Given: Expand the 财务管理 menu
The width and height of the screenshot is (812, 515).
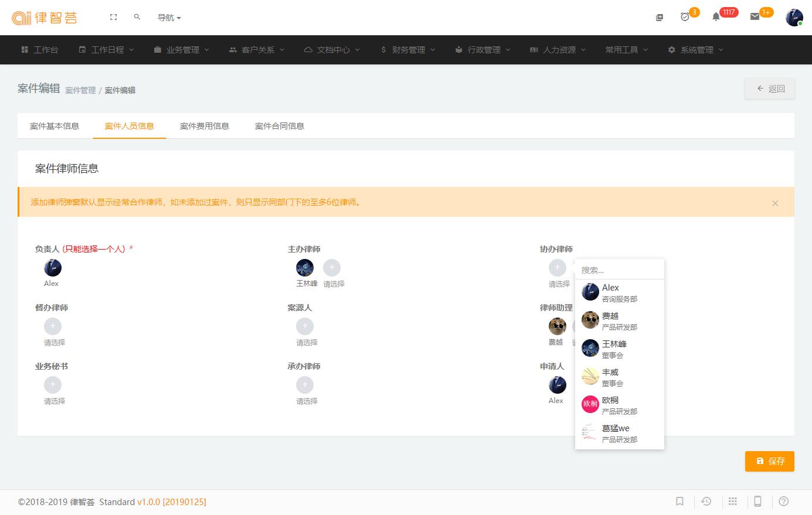Looking at the screenshot, I should [x=408, y=50].
